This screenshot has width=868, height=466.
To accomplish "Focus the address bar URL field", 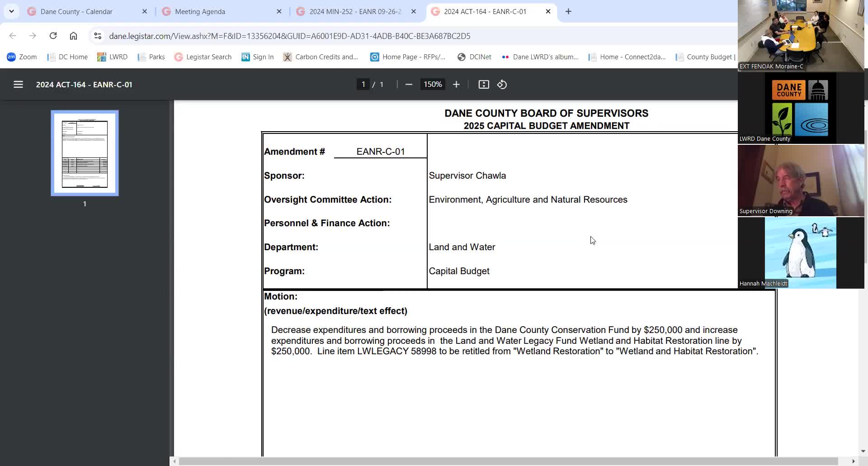I will pos(289,36).
